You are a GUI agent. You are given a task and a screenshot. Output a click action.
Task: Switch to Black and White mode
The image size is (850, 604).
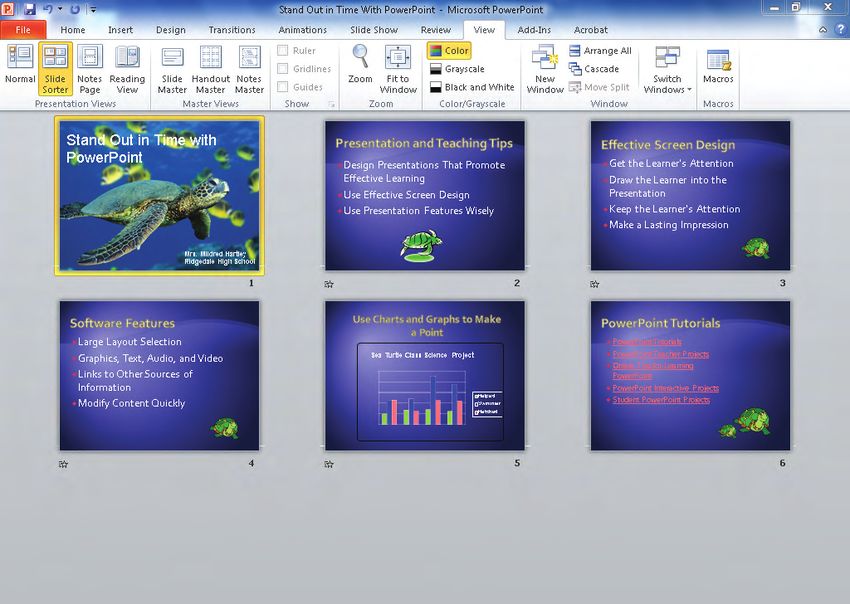[x=472, y=87]
